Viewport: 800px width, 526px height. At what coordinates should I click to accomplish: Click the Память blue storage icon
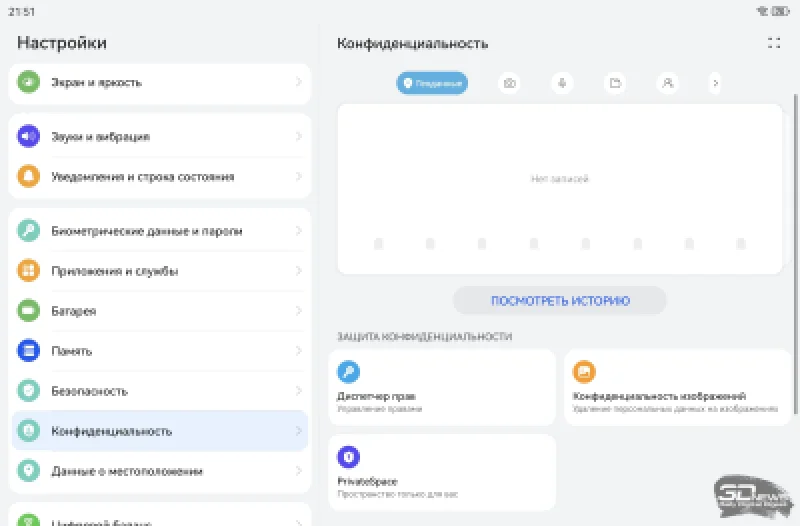[28, 351]
